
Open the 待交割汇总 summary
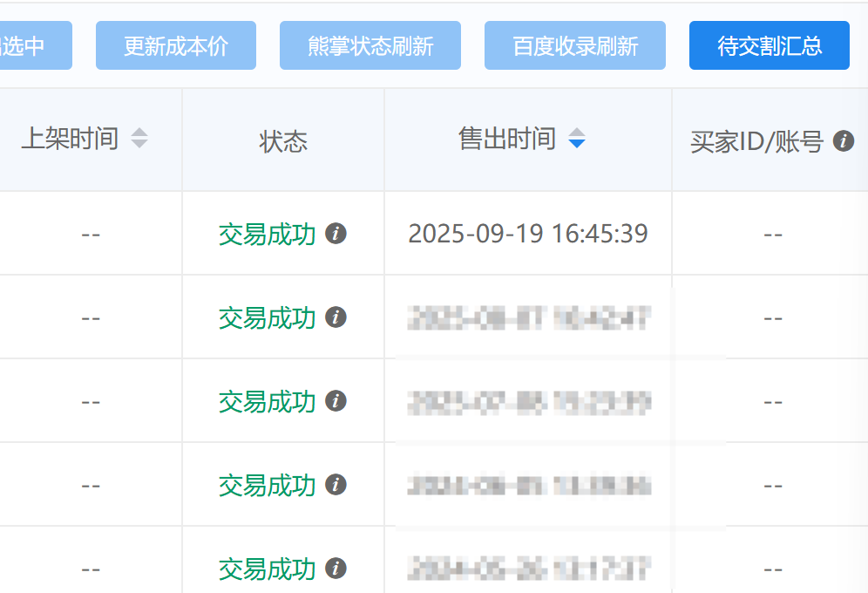click(769, 46)
